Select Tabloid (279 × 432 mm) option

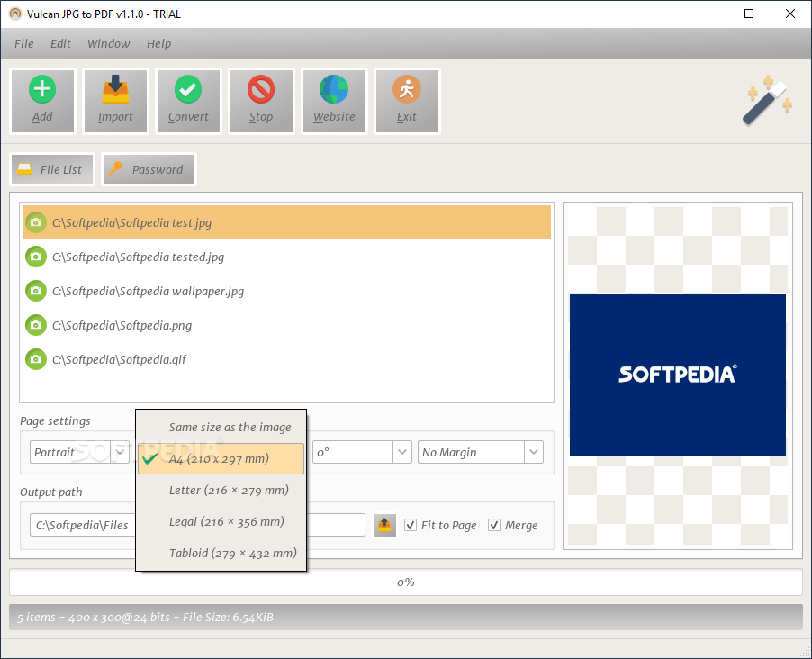tap(221, 554)
